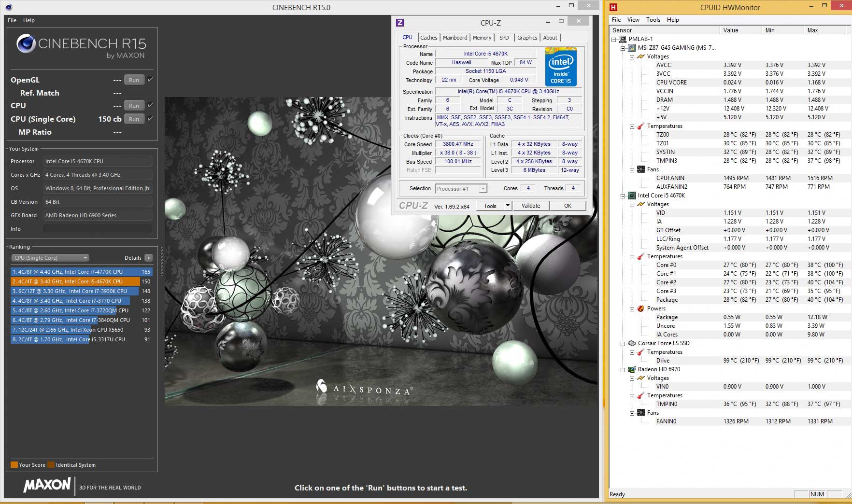The image size is (852, 504).
Task: Collapse the MSI Z87-G45 GAMING node
Action: (x=623, y=48)
